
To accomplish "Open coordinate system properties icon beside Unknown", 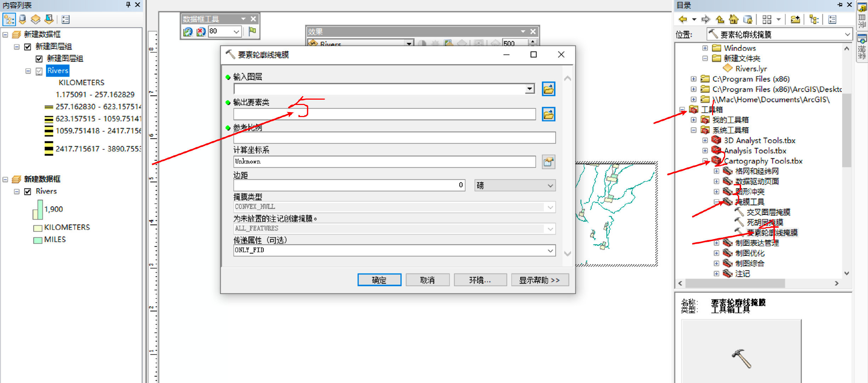I will pyautogui.click(x=548, y=162).
